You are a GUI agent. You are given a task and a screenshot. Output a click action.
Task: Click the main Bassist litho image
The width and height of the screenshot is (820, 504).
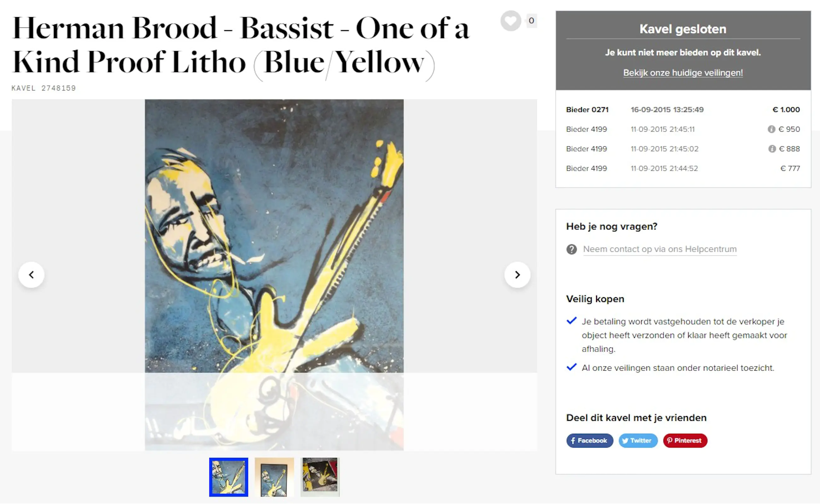click(274, 275)
